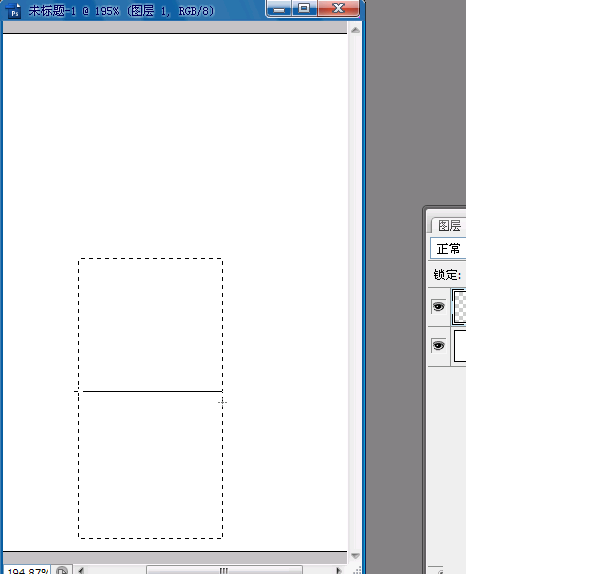595x574 pixels.
Task: Click the zoom percentage field 194.87%
Action: [27, 570]
